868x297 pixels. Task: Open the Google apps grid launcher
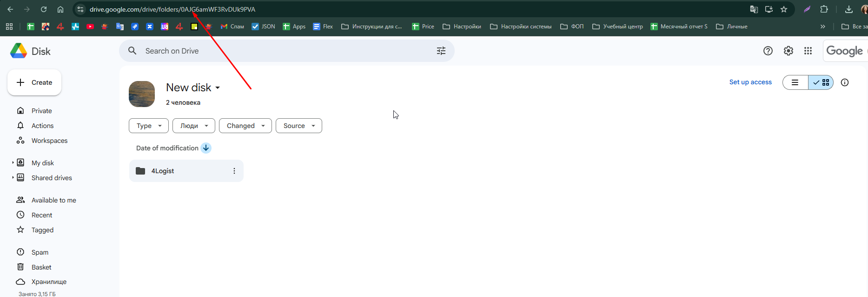tap(808, 51)
